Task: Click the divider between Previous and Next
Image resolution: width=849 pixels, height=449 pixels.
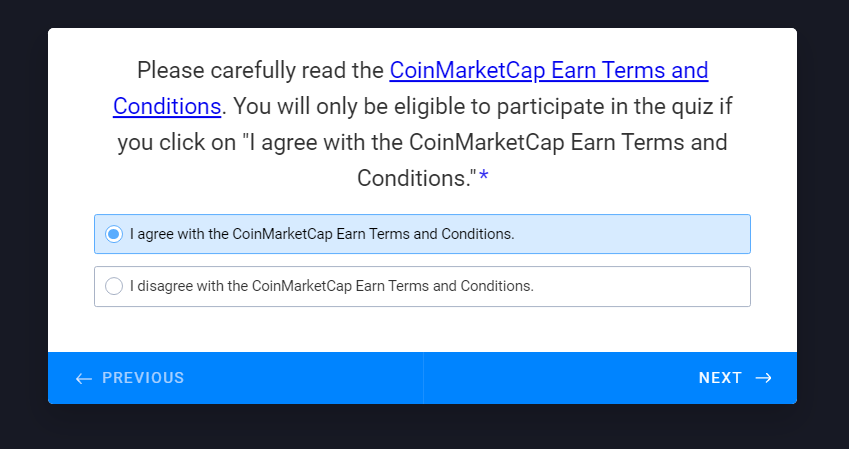Action: click(423, 378)
